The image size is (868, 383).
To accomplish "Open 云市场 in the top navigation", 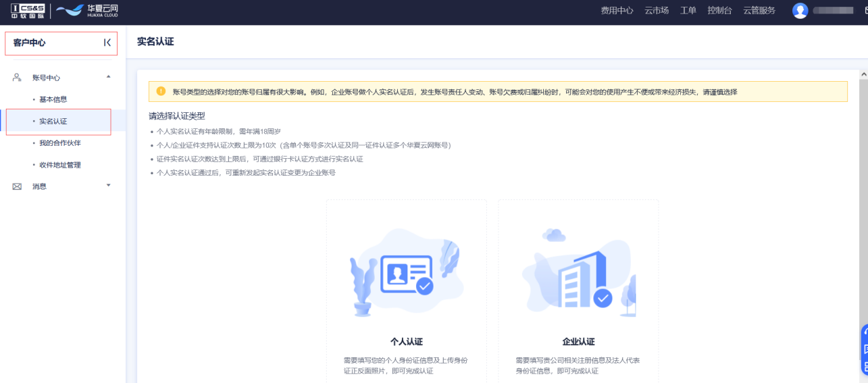I will click(656, 11).
